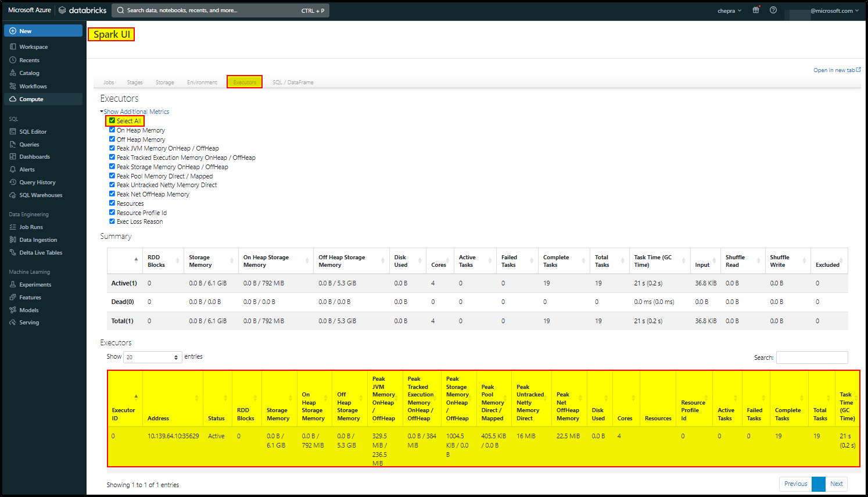This screenshot has height=497, width=868.
Task: Click the Active(1) summary row label
Action: (124, 283)
